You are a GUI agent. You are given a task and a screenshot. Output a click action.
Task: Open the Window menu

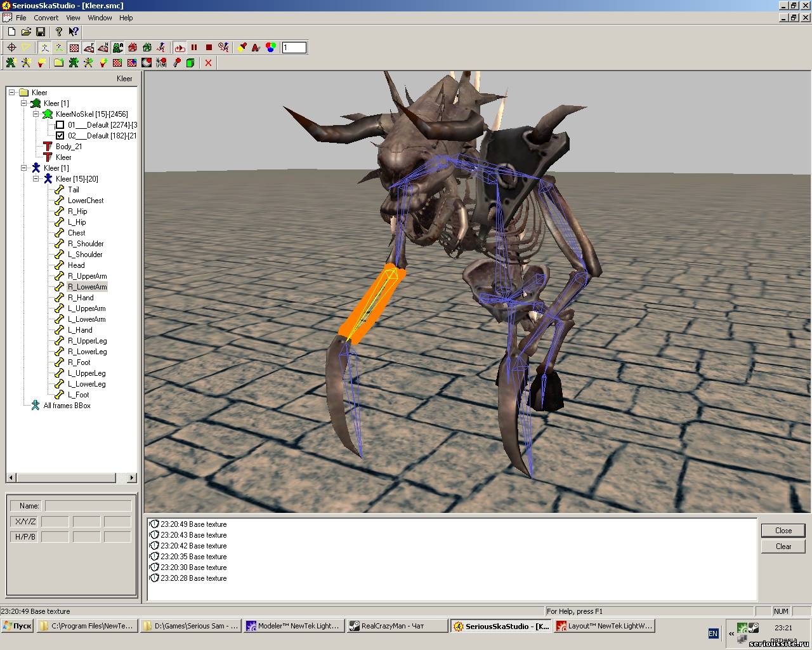click(100, 18)
